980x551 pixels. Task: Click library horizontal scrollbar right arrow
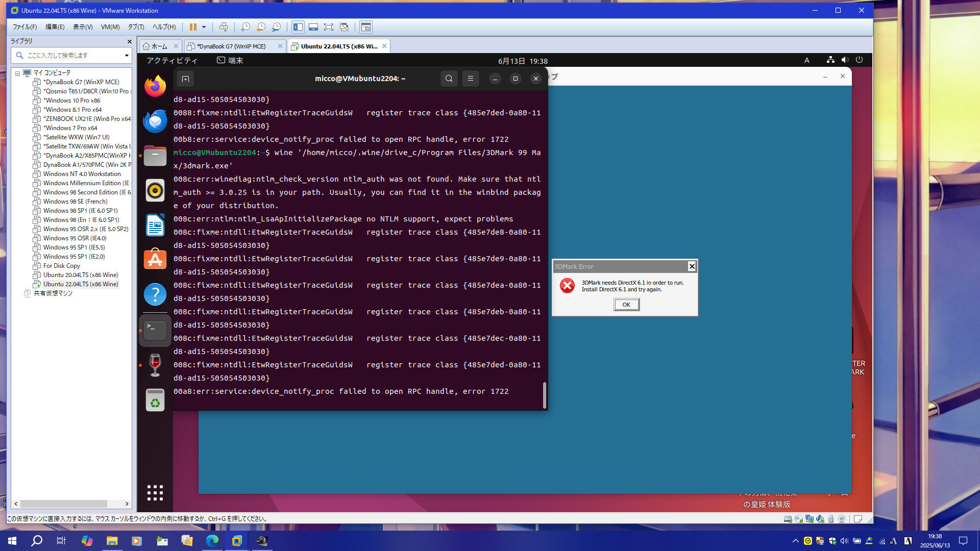[x=127, y=504]
